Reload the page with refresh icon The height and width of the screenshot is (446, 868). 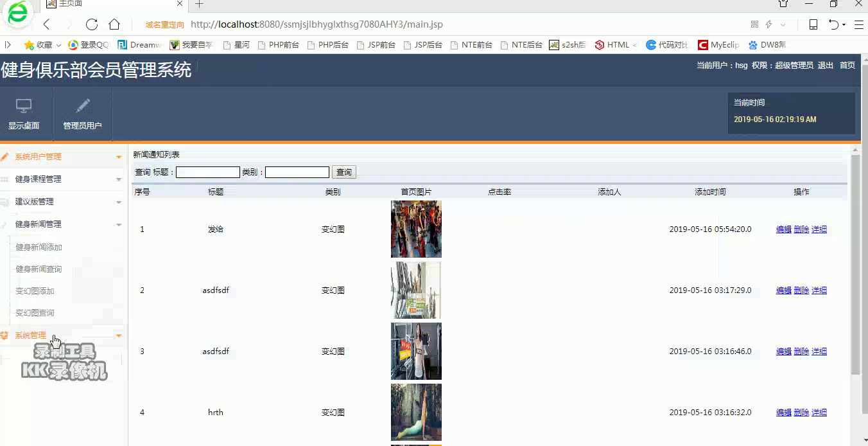pyautogui.click(x=92, y=24)
